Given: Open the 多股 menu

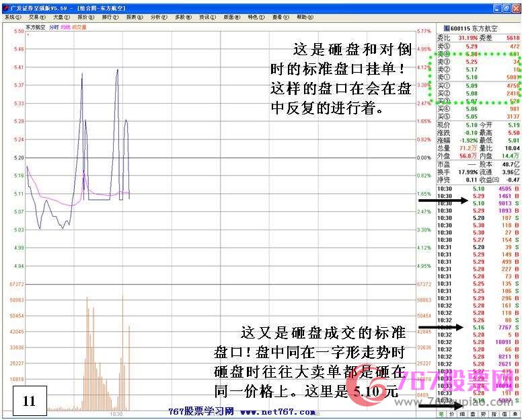Looking at the screenshot, I should (x=183, y=17).
